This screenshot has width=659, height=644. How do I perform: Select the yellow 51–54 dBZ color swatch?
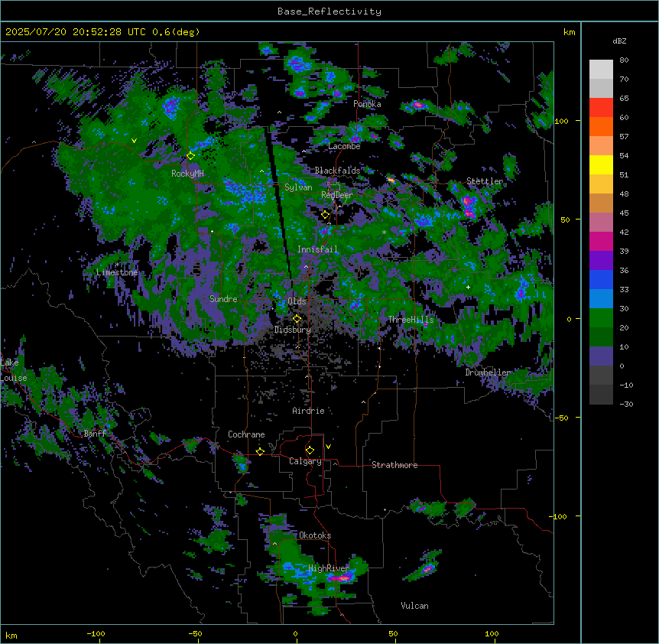(x=601, y=164)
